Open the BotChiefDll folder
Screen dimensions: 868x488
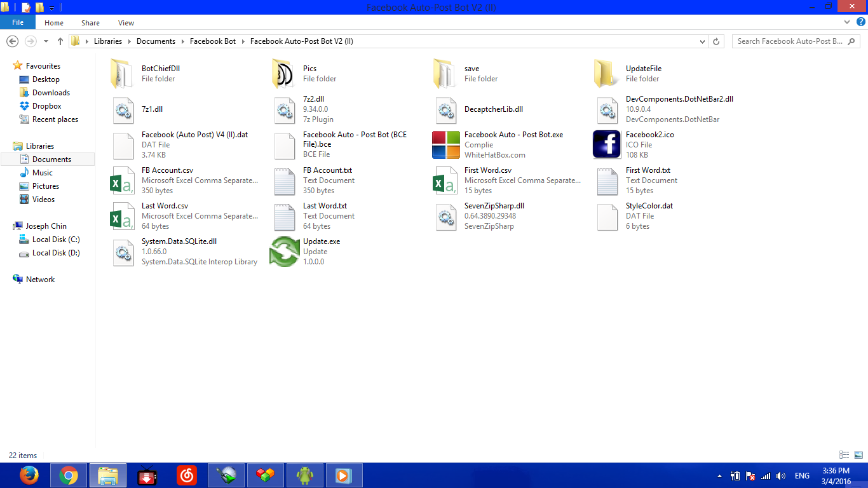click(122, 73)
